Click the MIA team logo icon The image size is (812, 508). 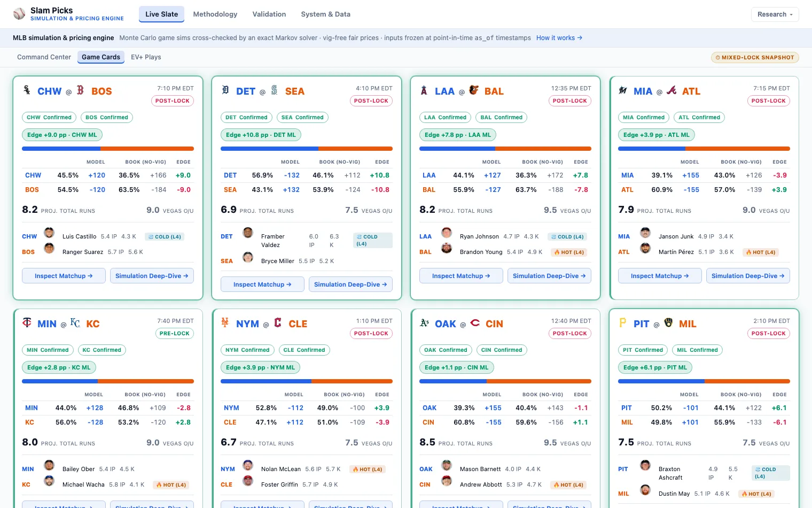click(x=623, y=90)
